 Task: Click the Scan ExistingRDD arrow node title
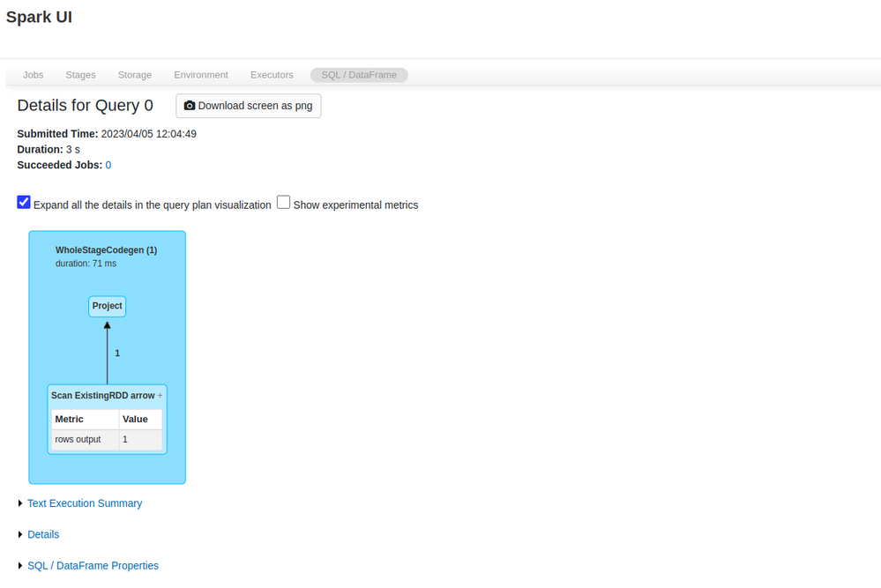[x=102, y=396]
